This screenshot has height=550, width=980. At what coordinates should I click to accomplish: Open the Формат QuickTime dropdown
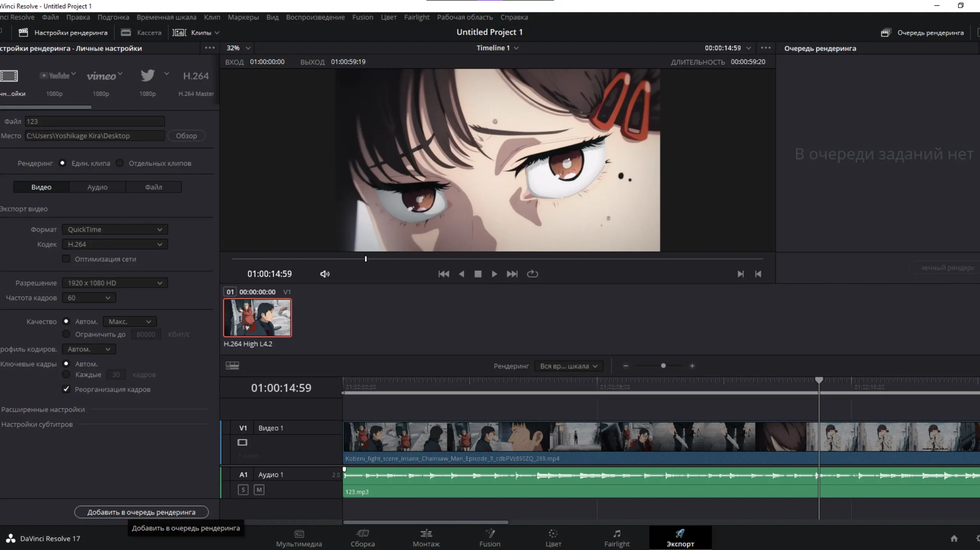115,229
